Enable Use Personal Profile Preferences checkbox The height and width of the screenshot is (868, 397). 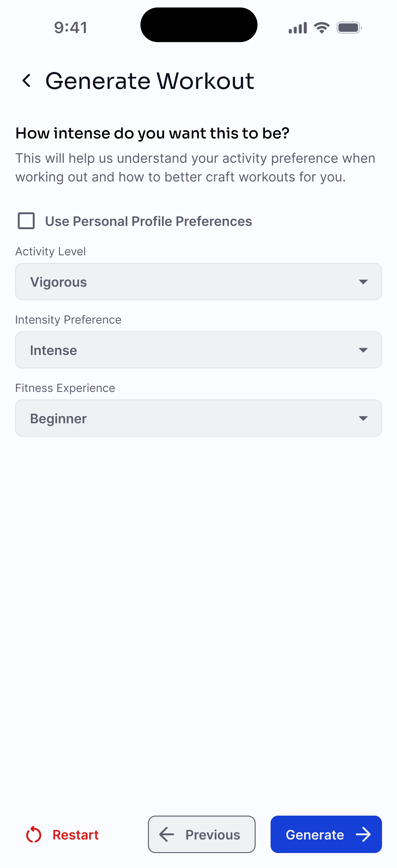tap(26, 221)
